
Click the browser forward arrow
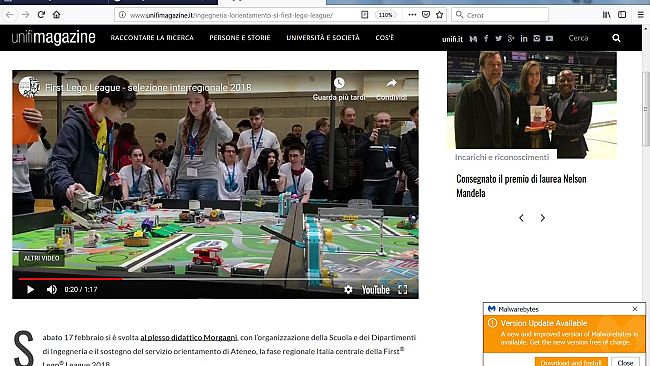26,15
